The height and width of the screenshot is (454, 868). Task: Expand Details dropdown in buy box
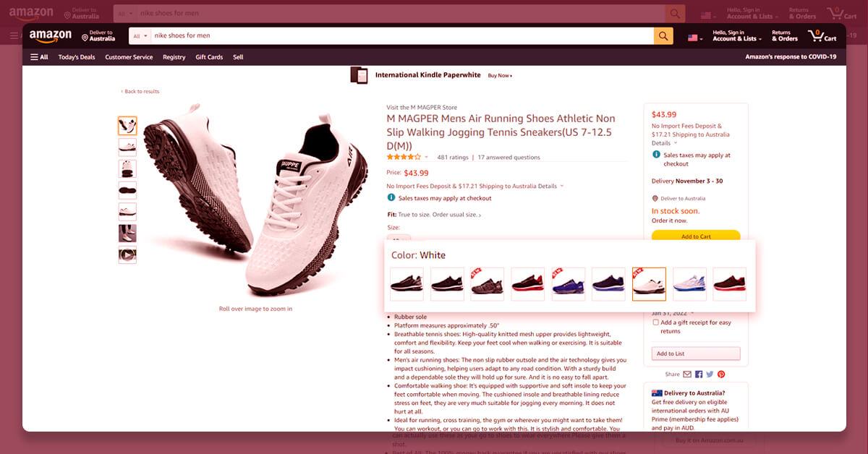665,143
